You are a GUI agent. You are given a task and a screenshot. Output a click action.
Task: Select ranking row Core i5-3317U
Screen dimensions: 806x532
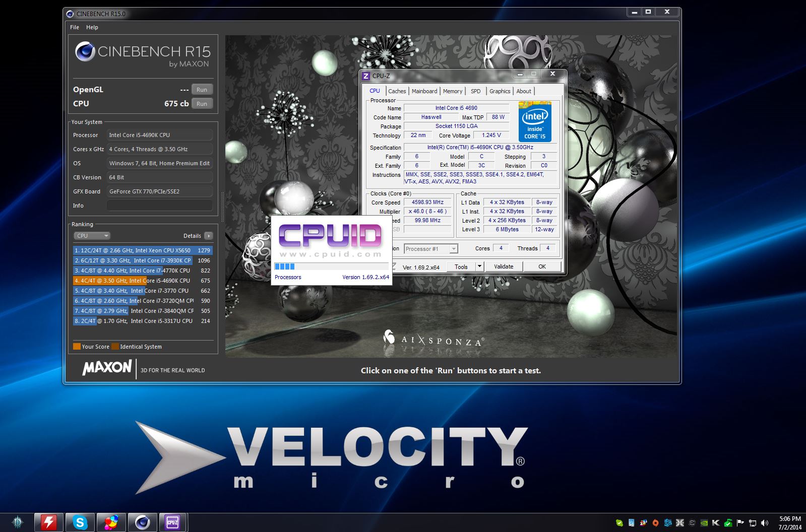(x=143, y=321)
